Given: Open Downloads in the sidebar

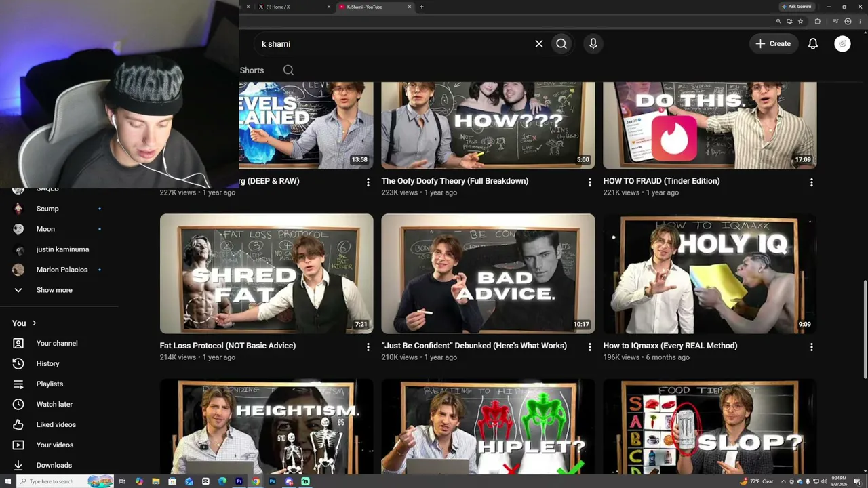Looking at the screenshot, I should (54, 466).
